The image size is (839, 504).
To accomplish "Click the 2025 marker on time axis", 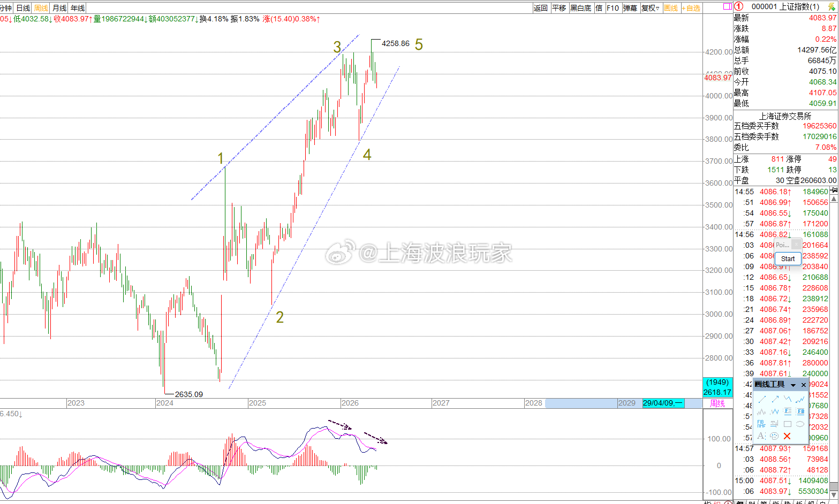I will 258,403.
